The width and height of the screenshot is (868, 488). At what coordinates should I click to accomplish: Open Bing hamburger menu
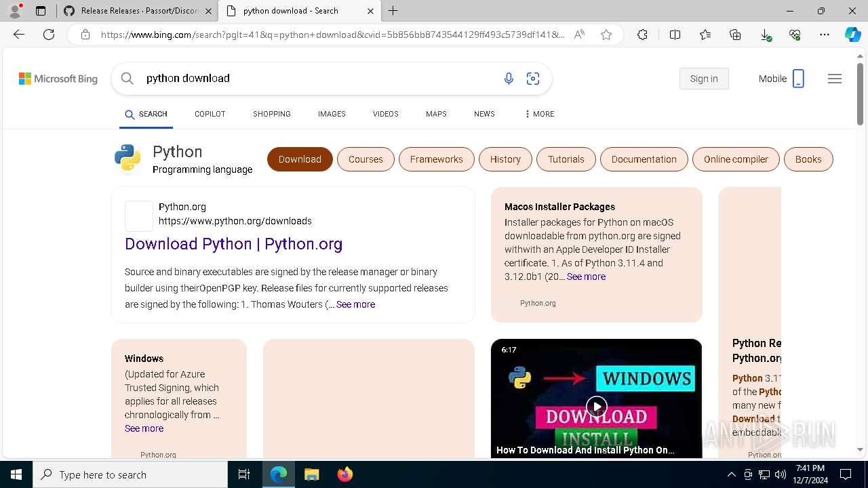coord(835,79)
